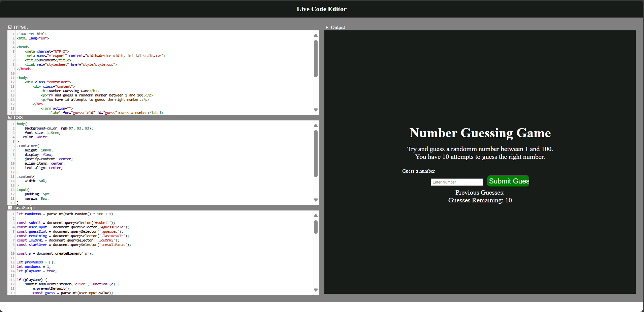The width and height of the screenshot is (644, 312).
Task: Click the JavaScript panel scroll-up arrow
Action: click(x=316, y=216)
